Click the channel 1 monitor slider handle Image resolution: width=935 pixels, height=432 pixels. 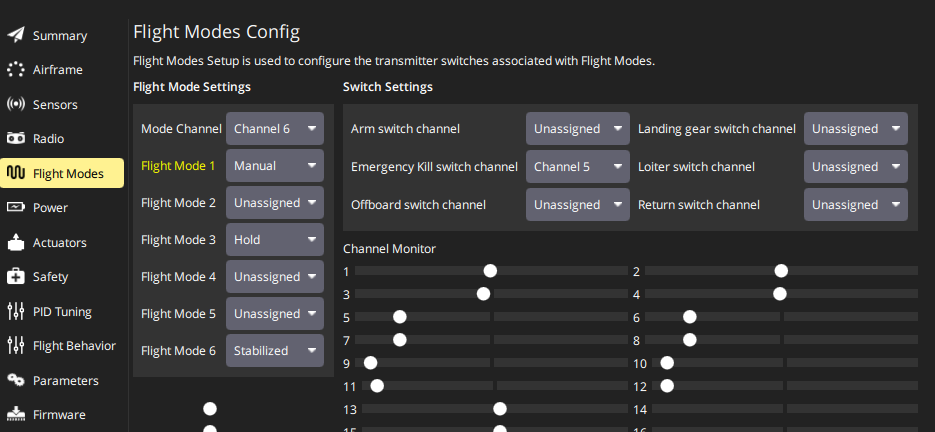(x=490, y=271)
